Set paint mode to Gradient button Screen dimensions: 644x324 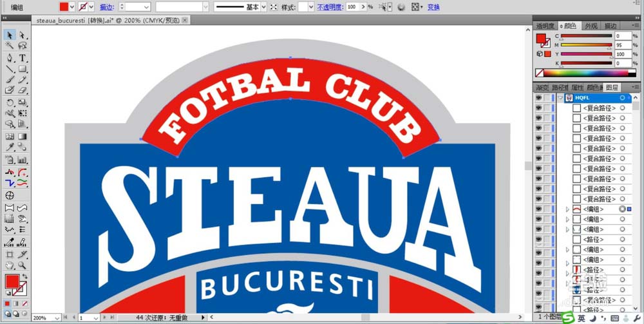pos(16,303)
